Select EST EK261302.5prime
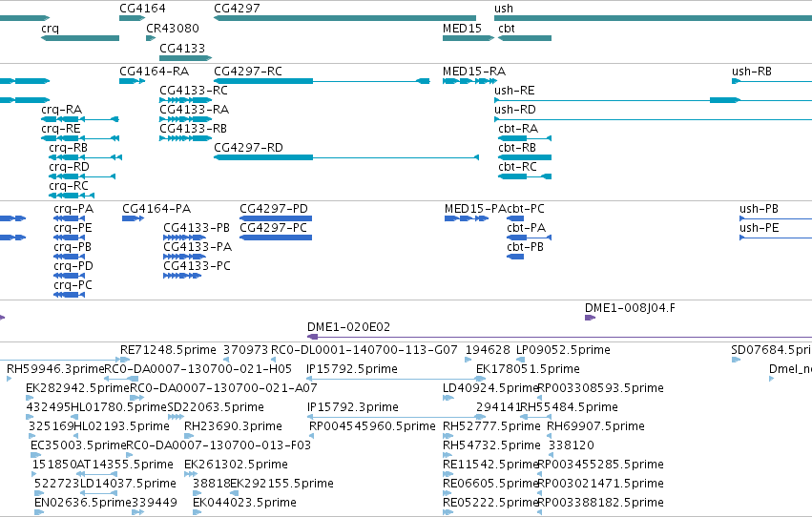This screenshot has height=517, width=812. point(191,475)
